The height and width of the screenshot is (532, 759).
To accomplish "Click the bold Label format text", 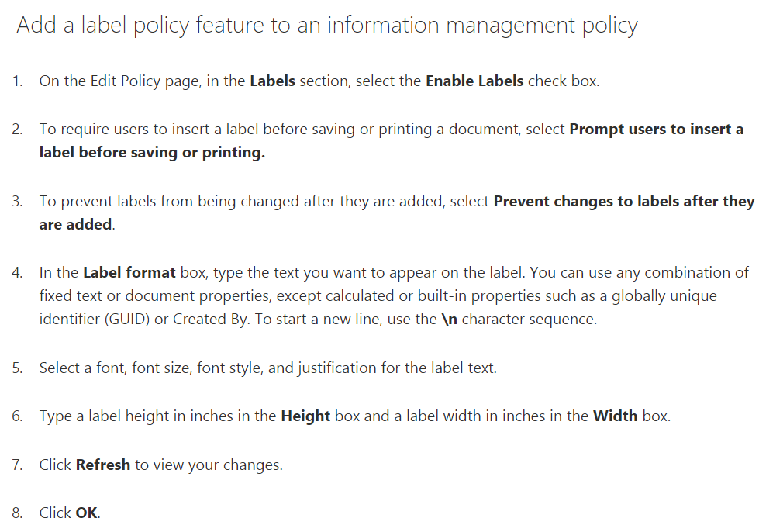I will tap(129, 272).
